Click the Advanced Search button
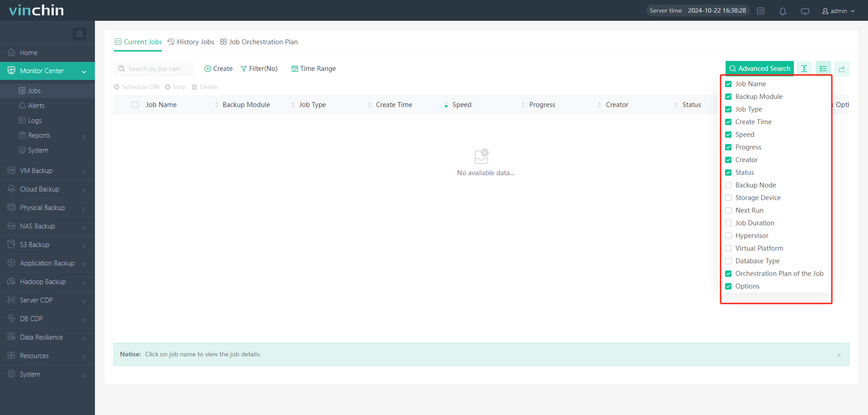 pos(759,69)
